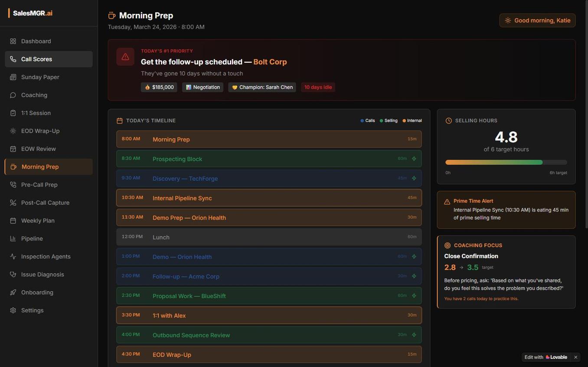588x367 pixels.
Task: Click the alert triangle in Prime Time Alert
Action: [447, 202]
